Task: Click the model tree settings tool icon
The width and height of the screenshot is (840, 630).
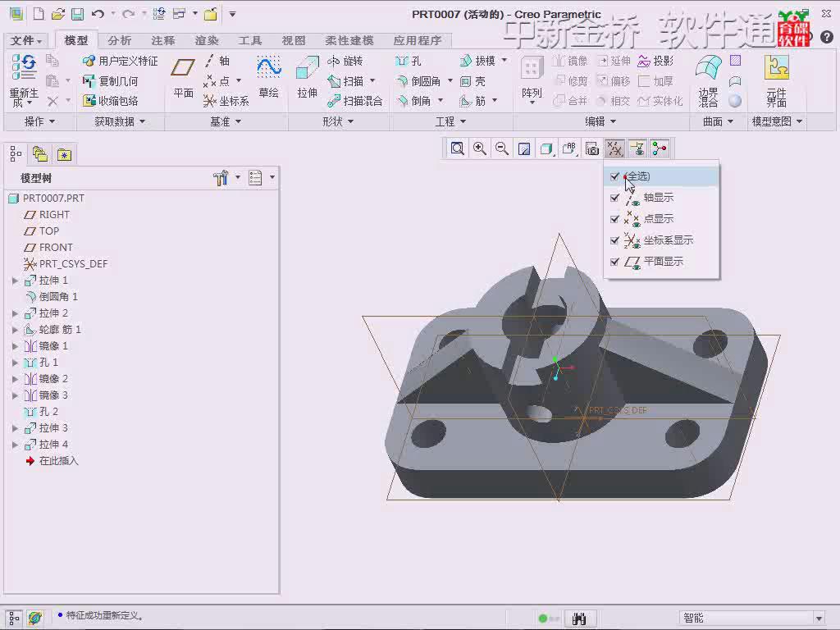Action: tap(221, 177)
